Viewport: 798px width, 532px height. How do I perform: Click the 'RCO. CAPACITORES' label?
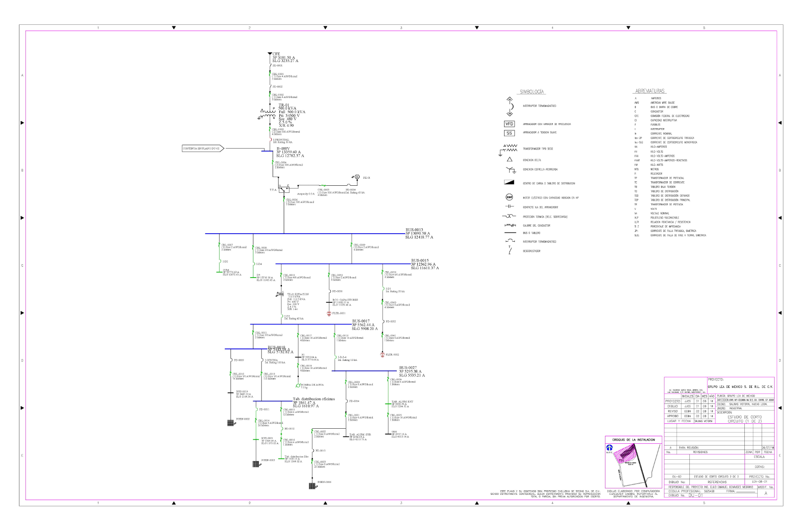point(345,300)
